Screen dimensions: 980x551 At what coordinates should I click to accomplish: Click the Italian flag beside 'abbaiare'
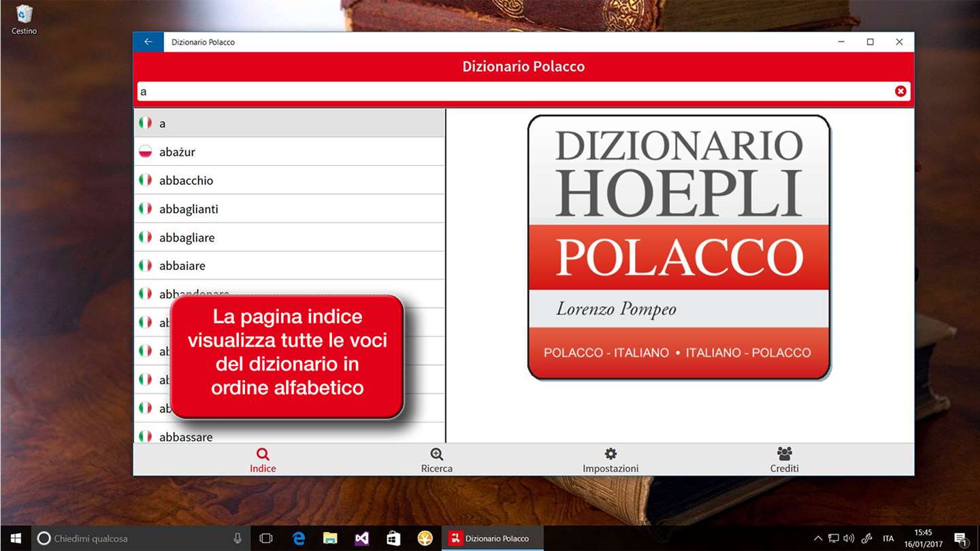[145, 265]
